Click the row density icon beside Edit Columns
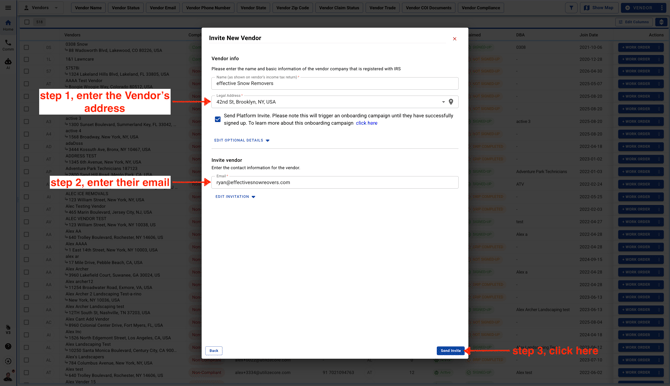Image resolution: width=670 pixels, height=386 pixels. (661, 22)
